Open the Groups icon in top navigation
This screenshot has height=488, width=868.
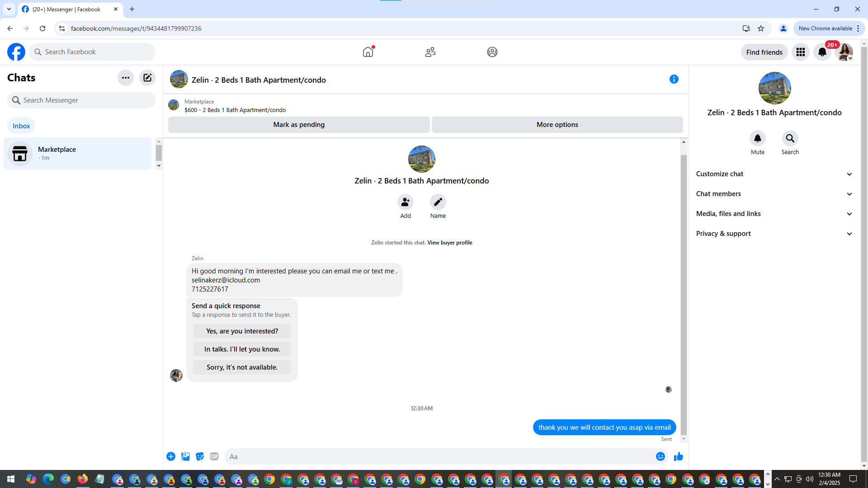(x=492, y=52)
